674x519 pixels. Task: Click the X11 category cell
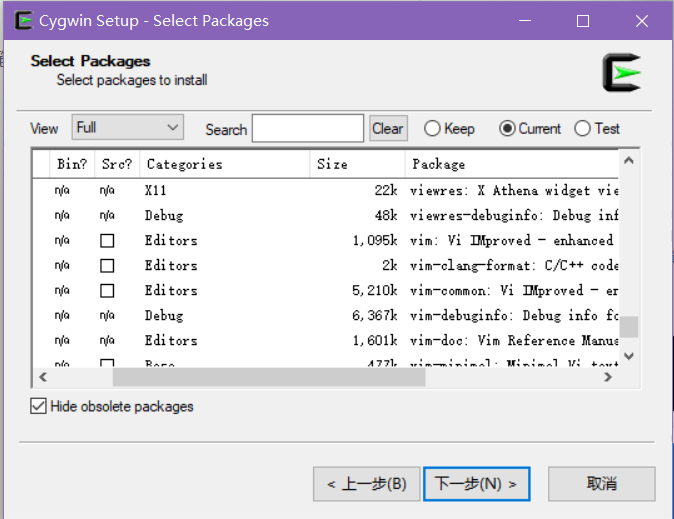tap(156, 190)
